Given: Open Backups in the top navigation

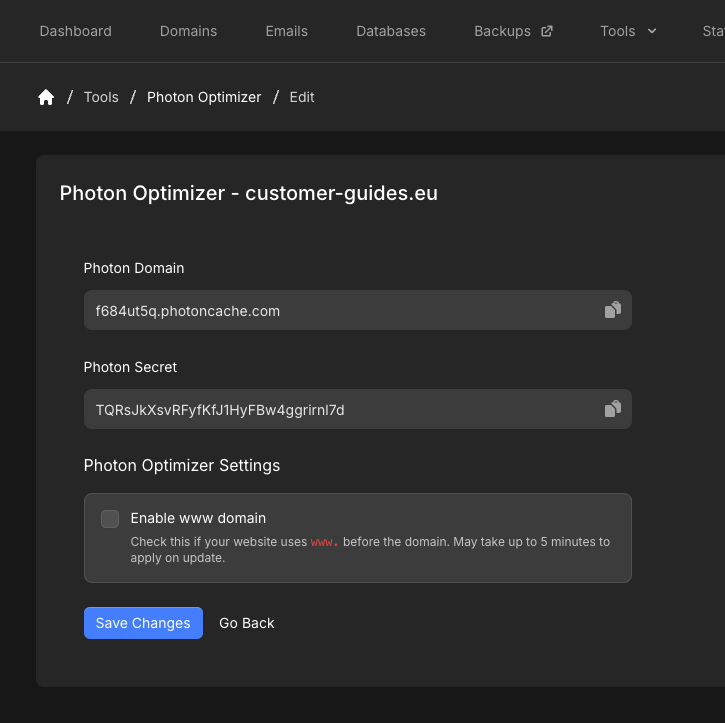Looking at the screenshot, I should pyautogui.click(x=502, y=31).
